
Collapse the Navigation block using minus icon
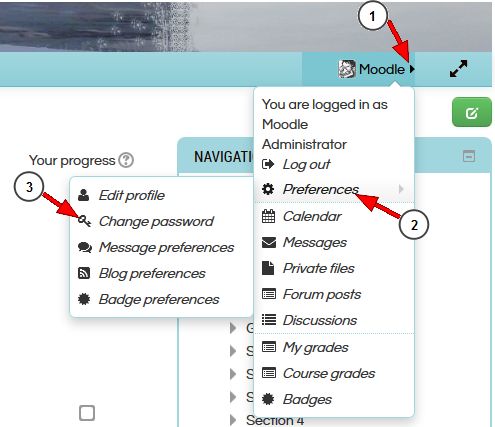point(469,156)
